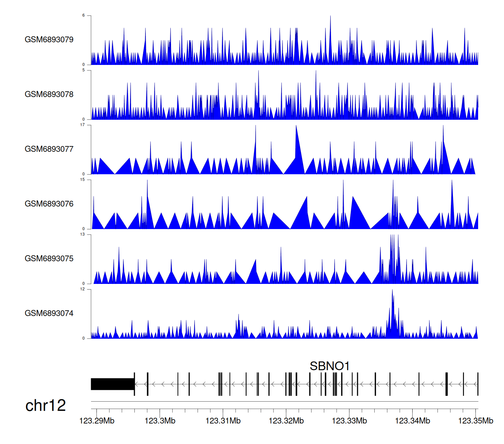Select the 123.31Mb coordinate label
Image resolution: width=504 pixels, height=444 pixels.
[223, 421]
